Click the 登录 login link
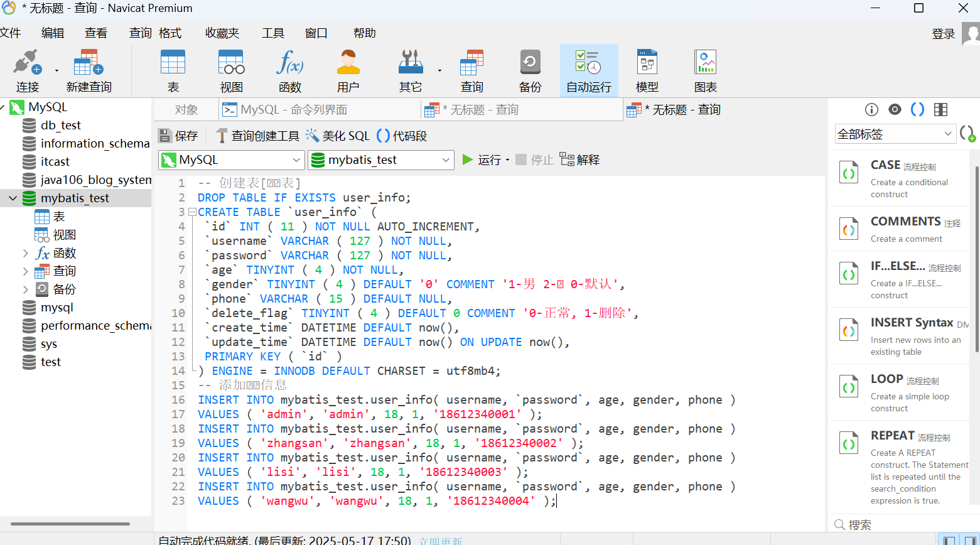Image resolution: width=980 pixels, height=545 pixels. (943, 34)
